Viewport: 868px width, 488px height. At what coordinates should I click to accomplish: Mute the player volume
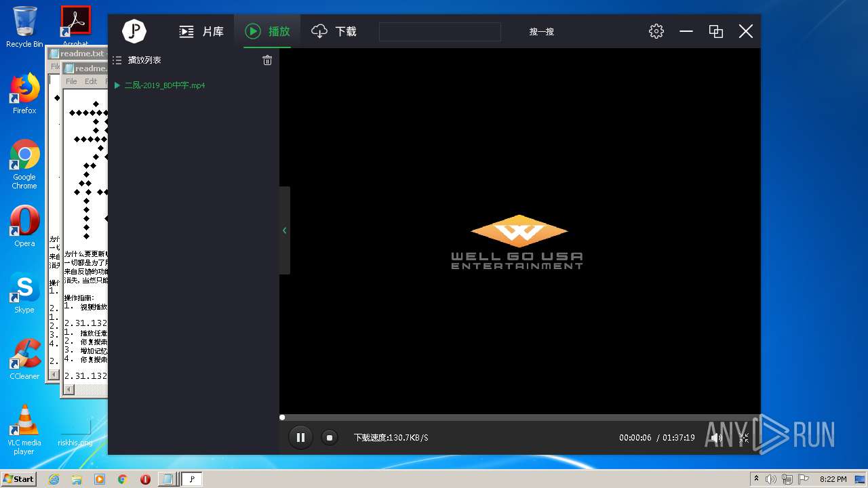[716, 438]
